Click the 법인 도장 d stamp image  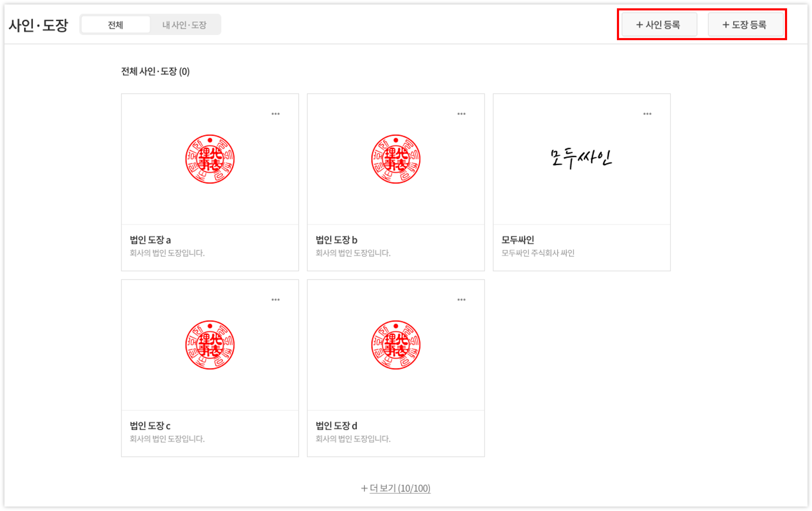[x=396, y=345]
